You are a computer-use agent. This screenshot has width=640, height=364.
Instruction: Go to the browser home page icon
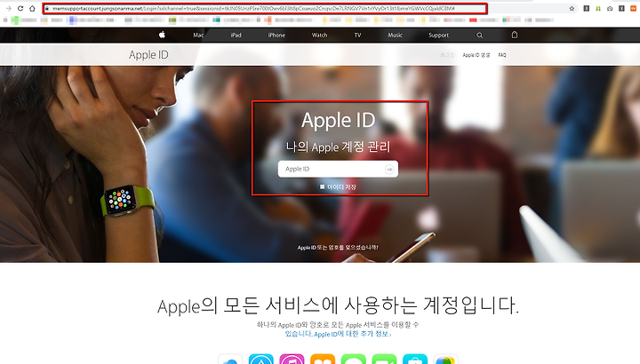(32, 8)
